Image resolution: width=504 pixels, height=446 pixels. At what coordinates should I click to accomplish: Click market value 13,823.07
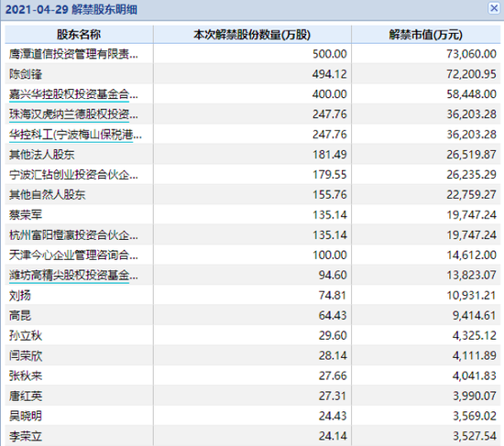(x=471, y=275)
